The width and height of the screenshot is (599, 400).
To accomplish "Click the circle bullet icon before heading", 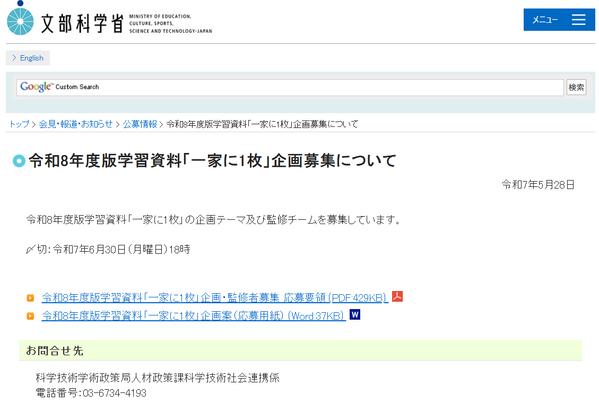I will (19, 161).
